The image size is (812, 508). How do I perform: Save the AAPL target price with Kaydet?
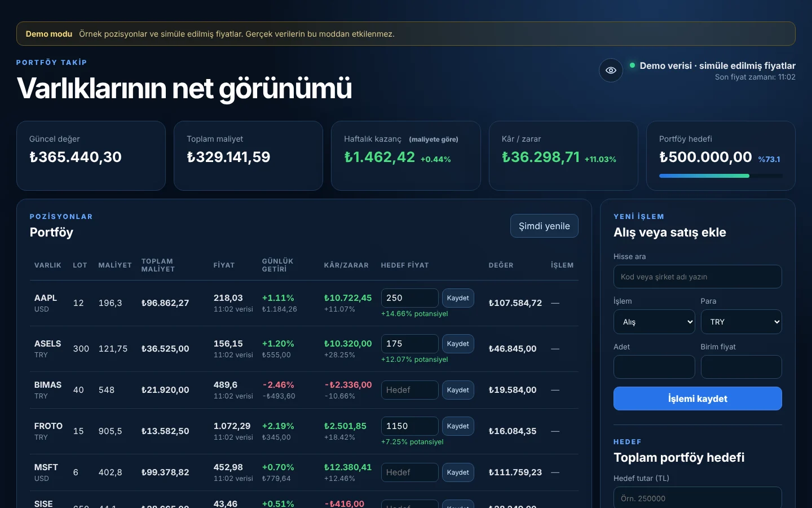click(458, 298)
